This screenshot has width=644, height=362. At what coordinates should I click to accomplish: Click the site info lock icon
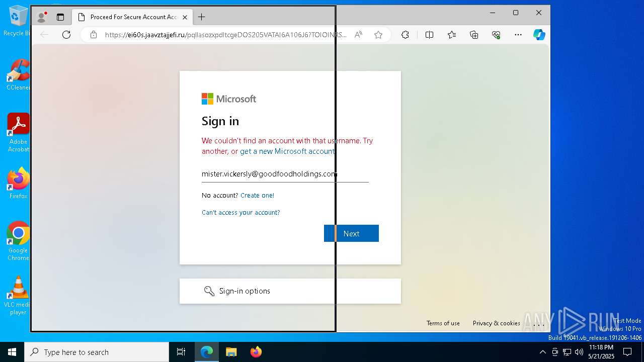tap(93, 35)
